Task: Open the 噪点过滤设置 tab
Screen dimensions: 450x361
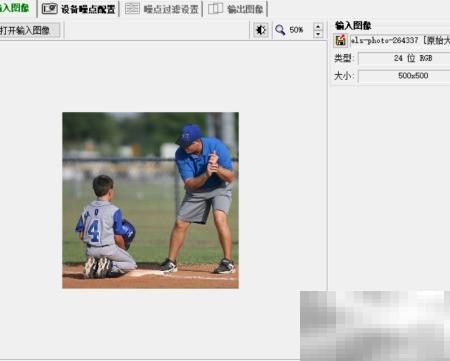Action: tap(162, 9)
